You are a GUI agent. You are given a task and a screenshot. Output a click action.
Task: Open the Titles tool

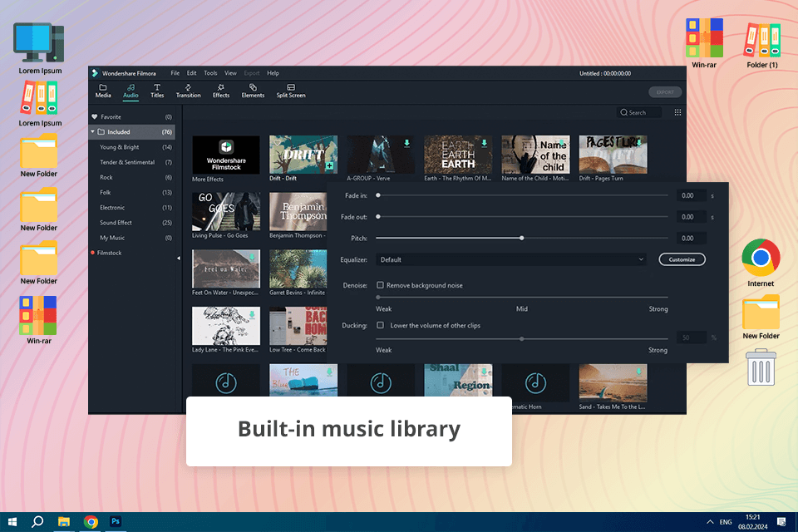click(x=157, y=91)
